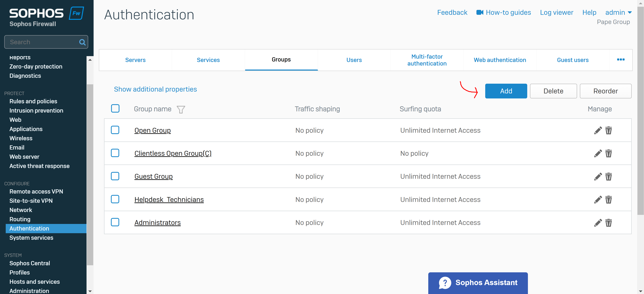644x294 pixels.
Task: Switch to the Servers tab
Action: pos(135,60)
